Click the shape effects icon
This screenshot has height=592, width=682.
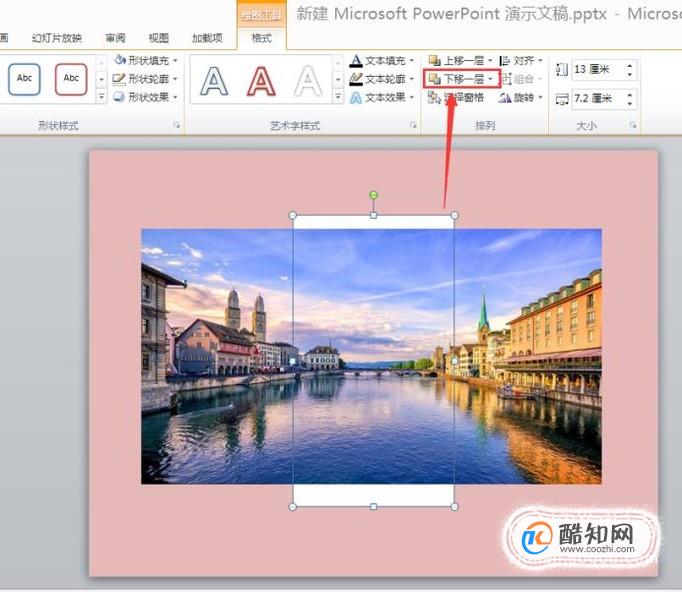pyautogui.click(x=119, y=97)
